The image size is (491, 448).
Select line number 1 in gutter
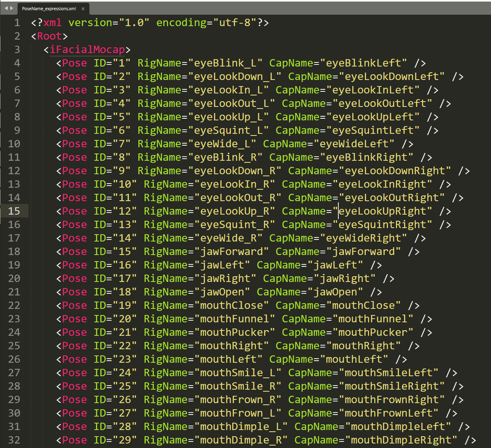[17, 23]
